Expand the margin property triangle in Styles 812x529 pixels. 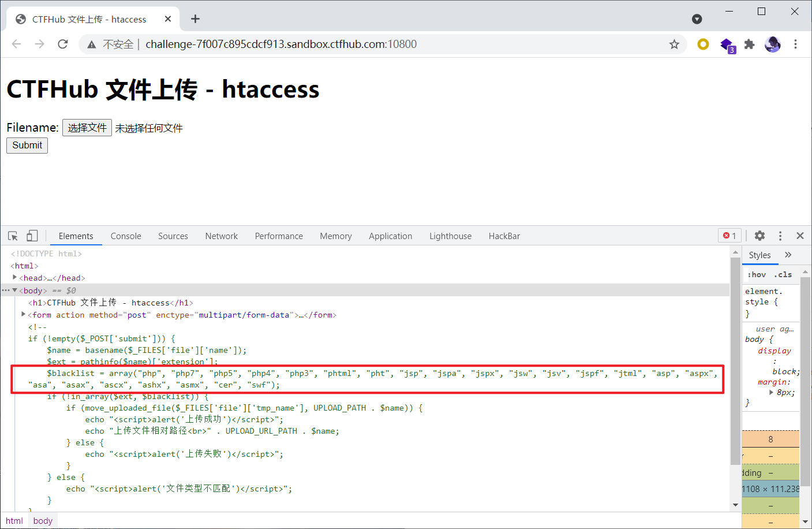[x=772, y=392]
